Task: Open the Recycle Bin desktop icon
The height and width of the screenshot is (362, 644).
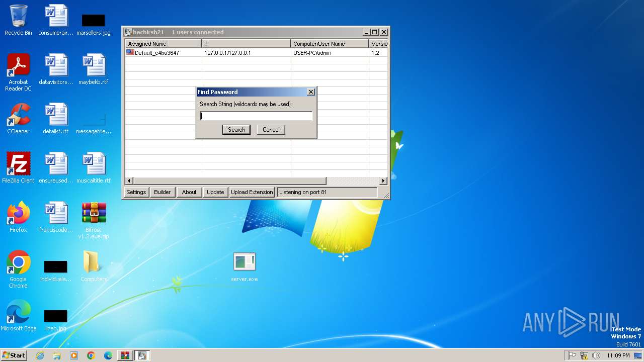Action: (18, 20)
